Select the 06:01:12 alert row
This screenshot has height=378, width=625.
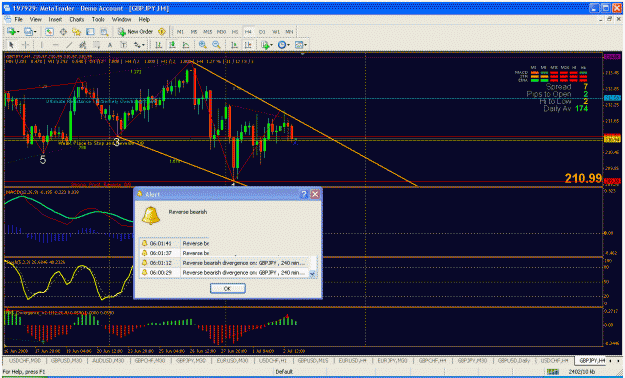click(x=225, y=263)
